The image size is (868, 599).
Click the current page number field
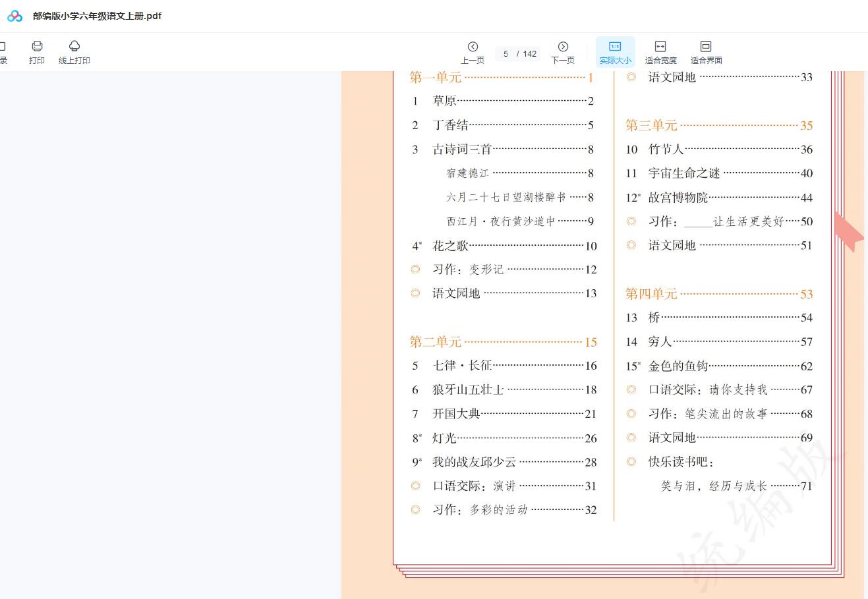[x=506, y=54]
